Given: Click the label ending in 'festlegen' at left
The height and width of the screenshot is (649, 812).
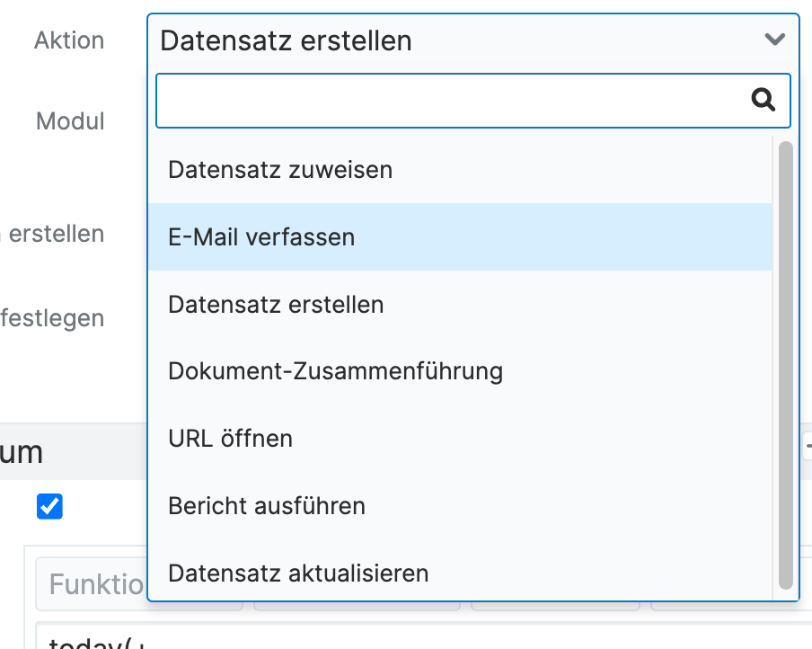Looking at the screenshot, I should (52, 318).
